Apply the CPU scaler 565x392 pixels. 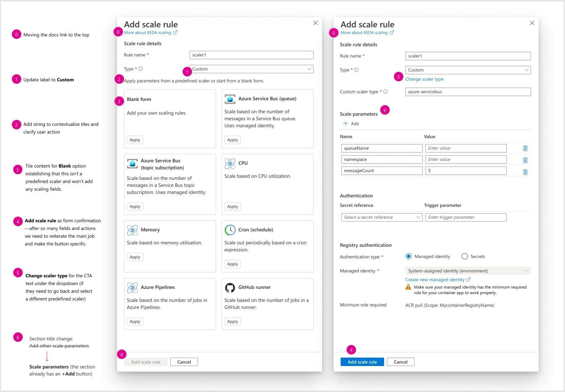click(x=232, y=207)
